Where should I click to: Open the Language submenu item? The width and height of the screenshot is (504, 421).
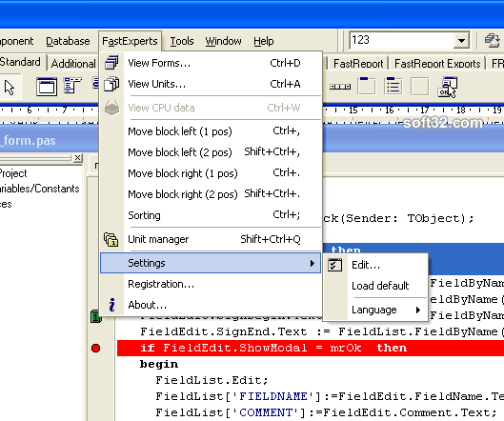point(375,310)
